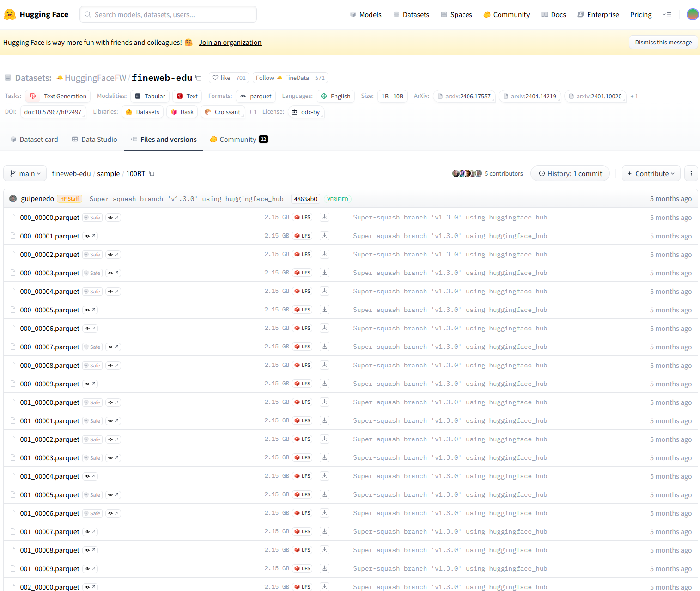
Task: Copy the 100BT folder path icon
Action: [x=152, y=174]
